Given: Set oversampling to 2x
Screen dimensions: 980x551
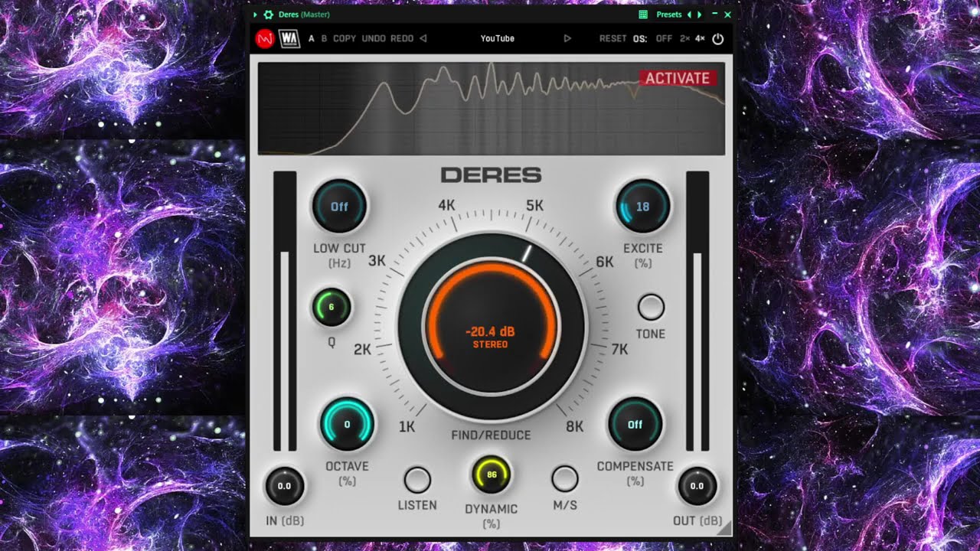Looking at the screenshot, I should tap(684, 38).
